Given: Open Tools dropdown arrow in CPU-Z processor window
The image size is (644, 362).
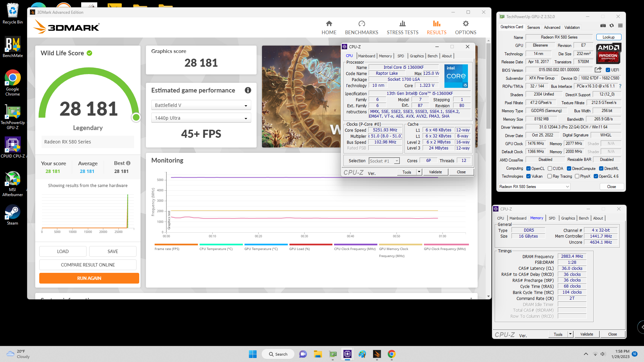Looking at the screenshot, I should tap(419, 172).
